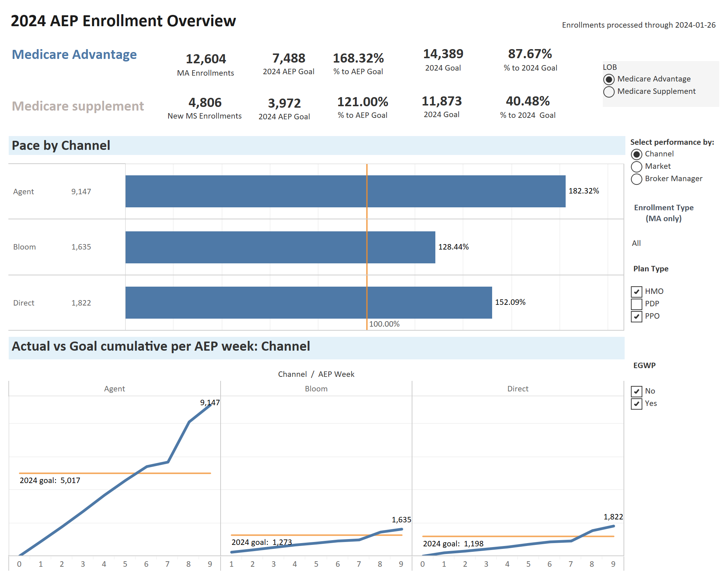
Task: Click the Agent bar at 182.32%
Action: pos(345,191)
